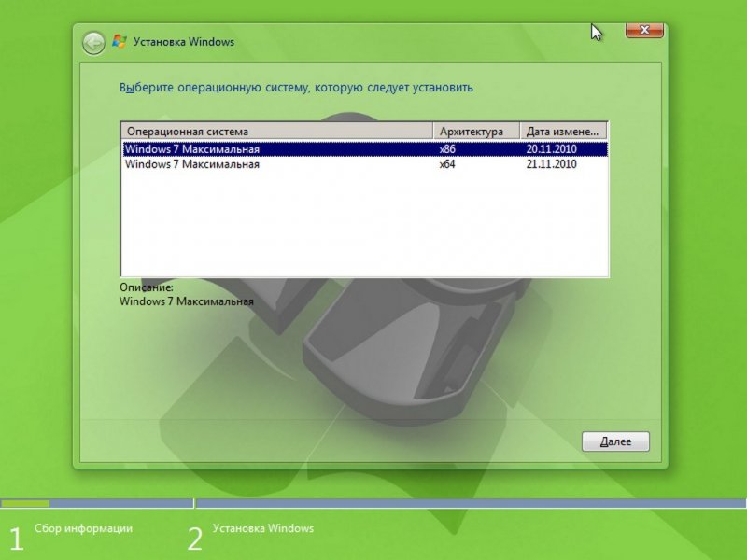747x560 pixels.
Task: Click the heading Выберите операционную систему
Action: (x=296, y=88)
